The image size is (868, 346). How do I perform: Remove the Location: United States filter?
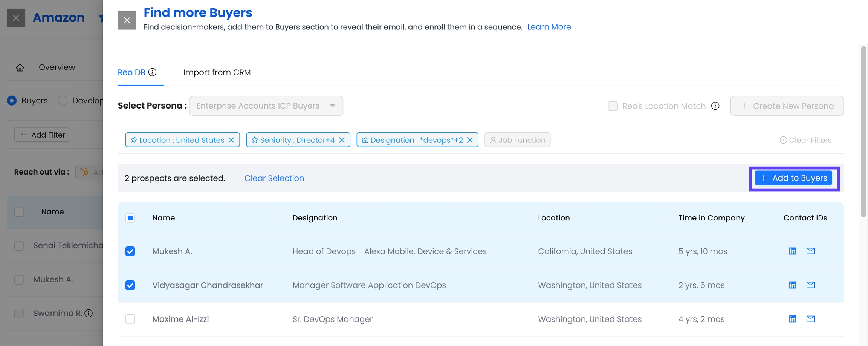click(231, 140)
